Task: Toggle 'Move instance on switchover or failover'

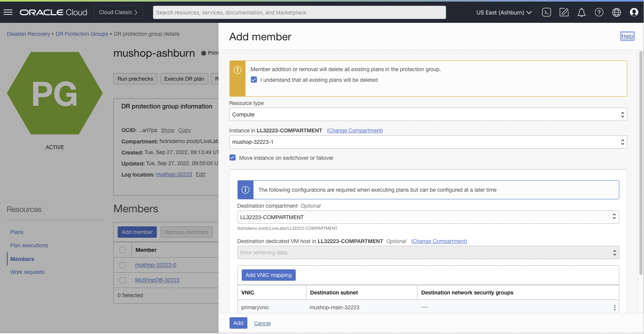Action: click(x=233, y=157)
